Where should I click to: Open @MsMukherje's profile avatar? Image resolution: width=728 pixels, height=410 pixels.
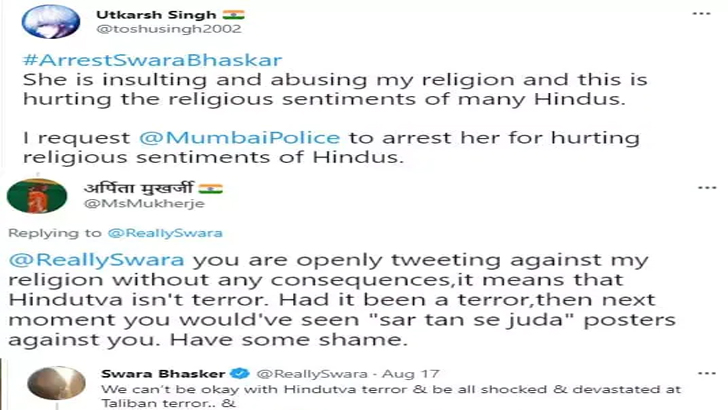point(37,196)
